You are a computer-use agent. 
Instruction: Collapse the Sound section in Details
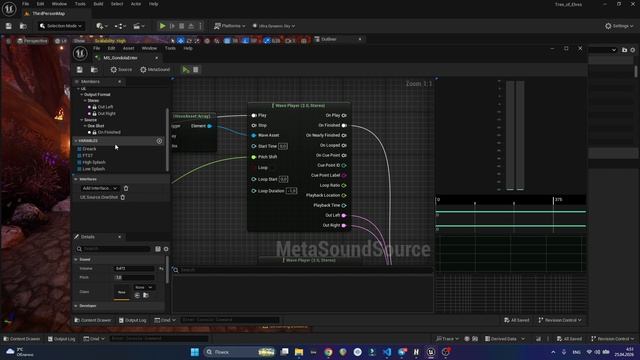(76, 260)
